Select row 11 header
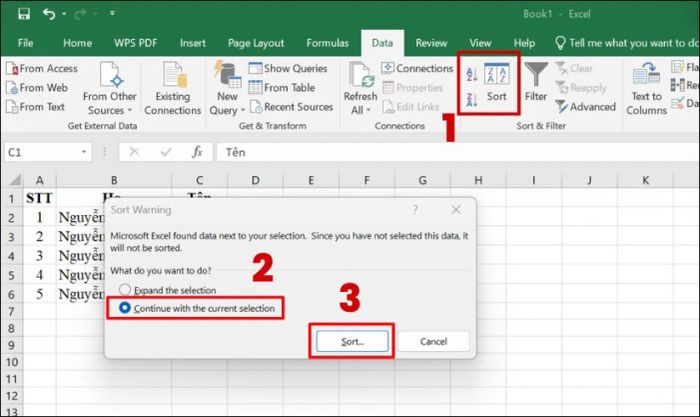The height and width of the screenshot is (417, 700). point(12,379)
